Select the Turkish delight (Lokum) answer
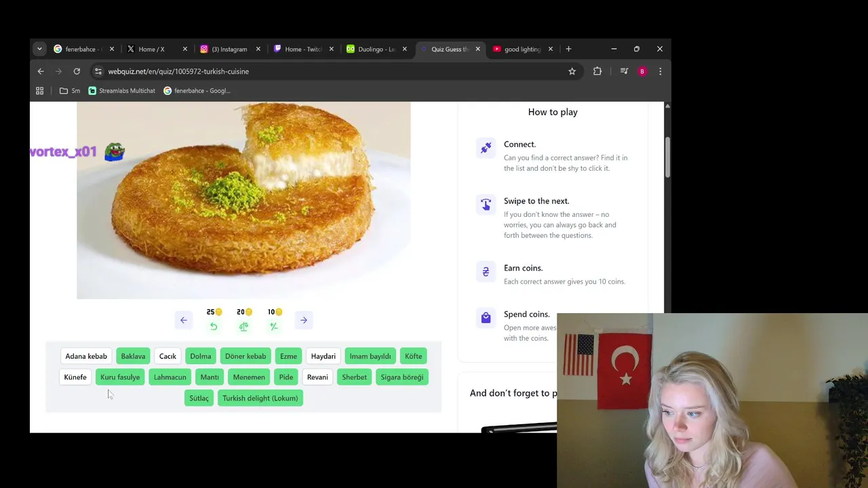Viewport: 868px width, 488px height. click(x=260, y=398)
